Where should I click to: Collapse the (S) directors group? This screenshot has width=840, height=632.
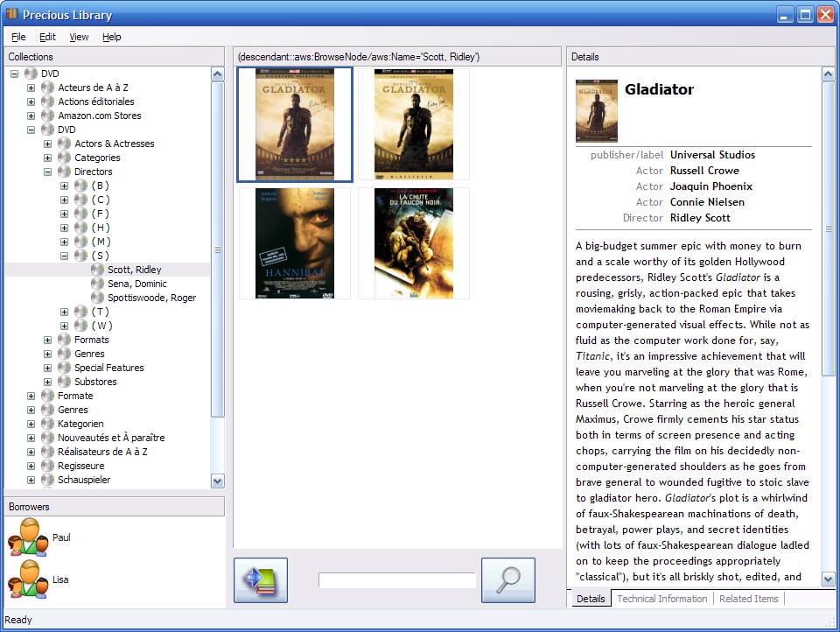[64, 256]
